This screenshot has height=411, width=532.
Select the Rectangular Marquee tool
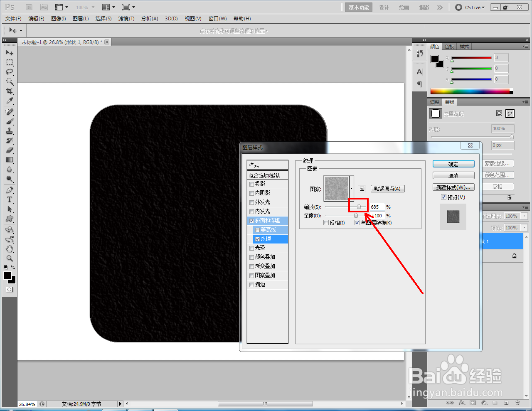pyautogui.click(x=10, y=62)
